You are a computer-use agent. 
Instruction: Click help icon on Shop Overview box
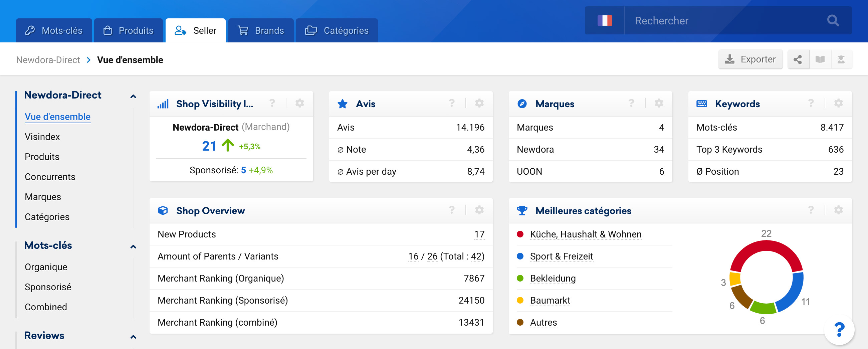click(x=452, y=210)
